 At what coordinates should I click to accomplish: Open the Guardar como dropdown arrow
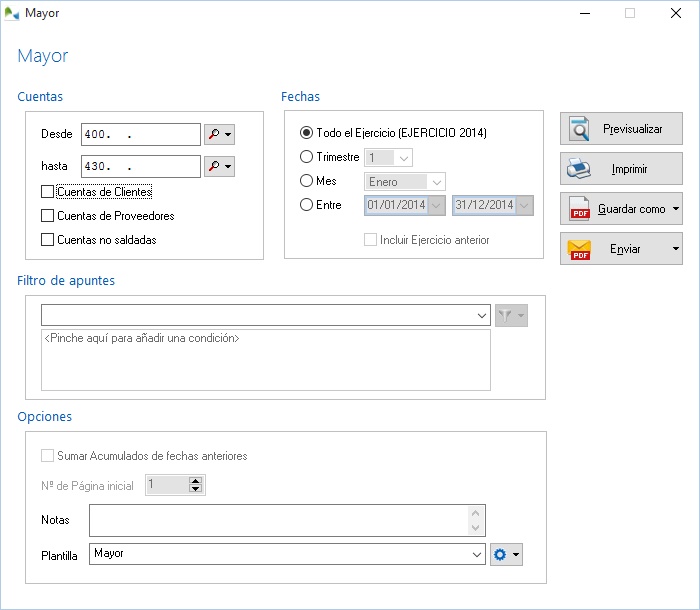click(677, 209)
